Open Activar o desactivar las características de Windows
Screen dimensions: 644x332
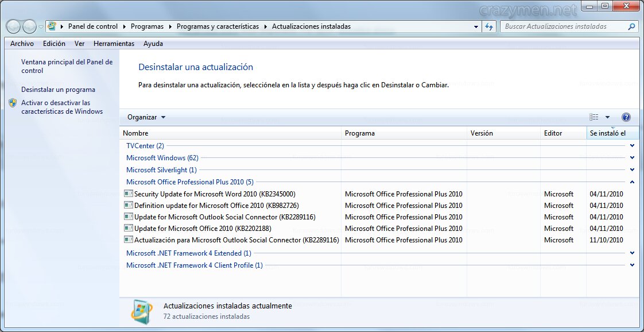(62, 107)
